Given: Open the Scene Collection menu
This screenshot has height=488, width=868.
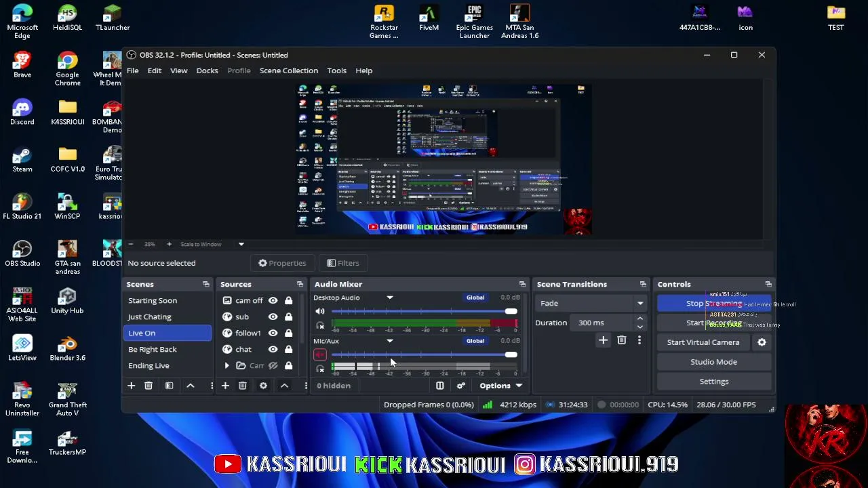Looking at the screenshot, I should pyautogui.click(x=289, y=70).
